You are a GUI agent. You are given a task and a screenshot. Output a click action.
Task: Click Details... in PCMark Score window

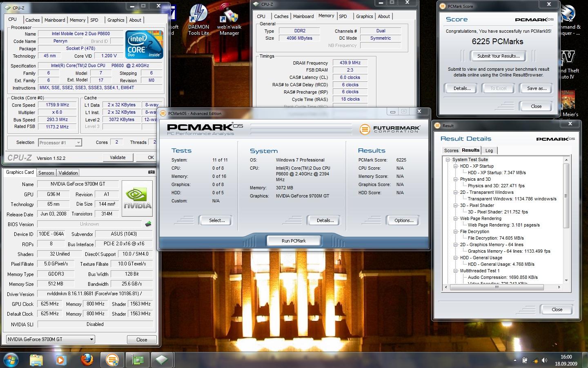[x=462, y=88]
